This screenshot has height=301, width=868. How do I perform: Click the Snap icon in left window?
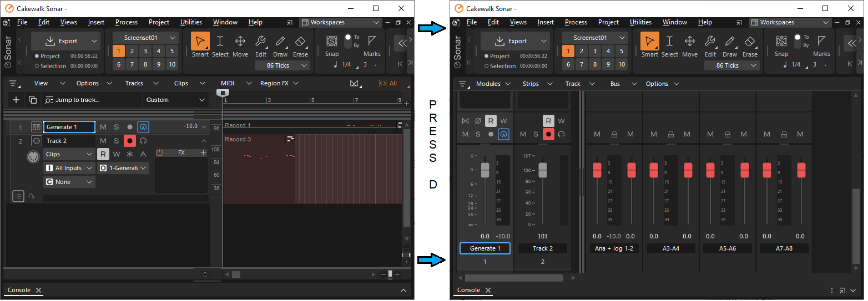[332, 42]
